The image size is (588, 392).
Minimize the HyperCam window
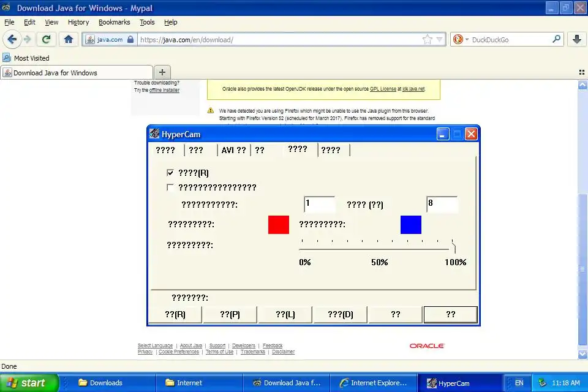pyautogui.click(x=443, y=134)
